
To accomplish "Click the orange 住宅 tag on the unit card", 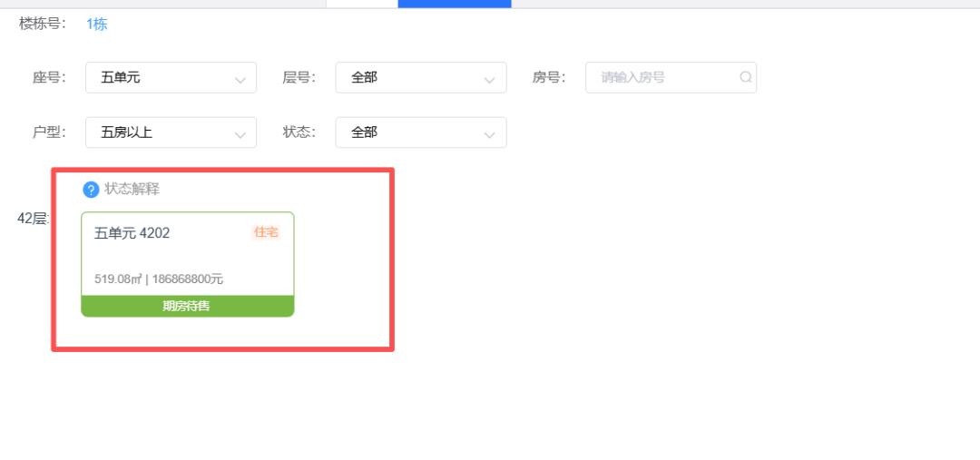I will [266, 233].
